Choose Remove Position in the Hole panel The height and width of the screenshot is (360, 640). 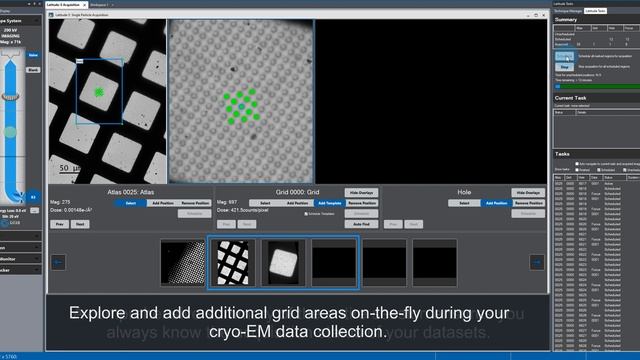[x=529, y=203]
